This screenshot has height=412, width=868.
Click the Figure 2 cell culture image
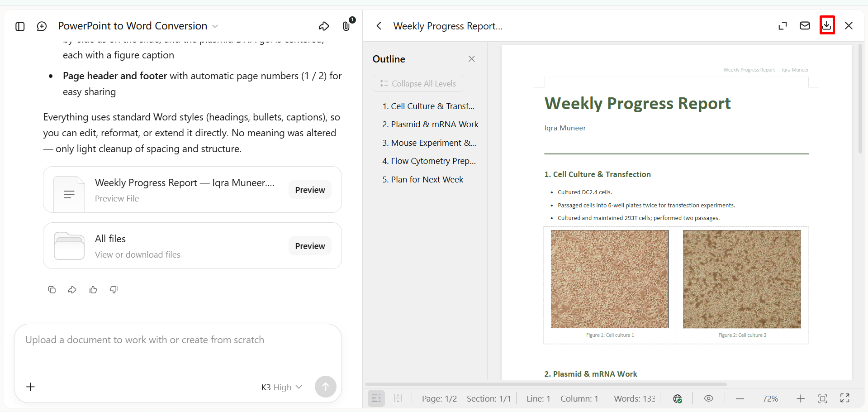tap(742, 279)
